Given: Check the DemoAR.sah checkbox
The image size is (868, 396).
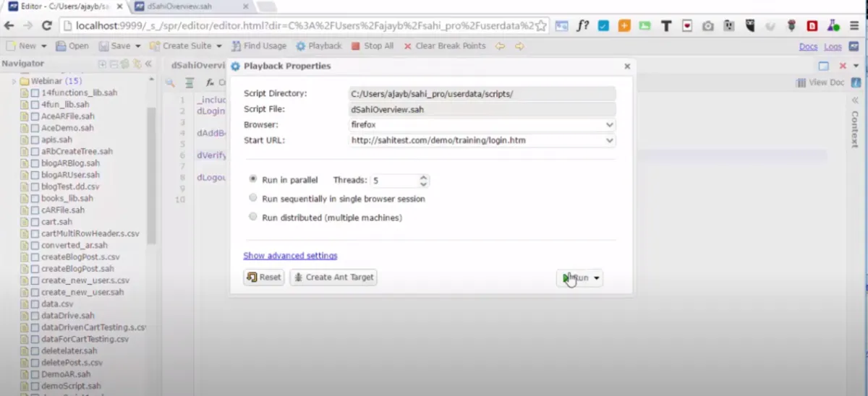Looking at the screenshot, I should (35, 374).
